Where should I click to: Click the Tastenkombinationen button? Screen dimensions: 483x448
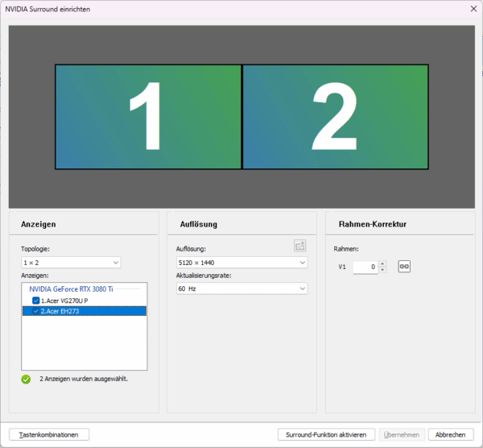coord(49,435)
